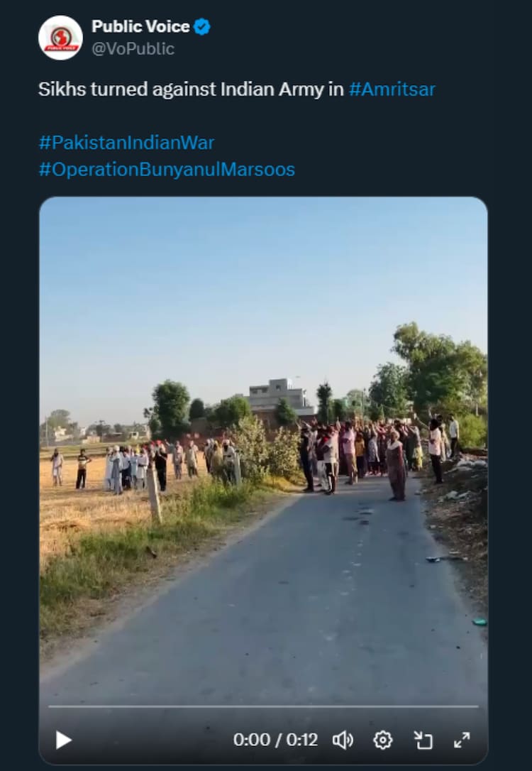Follow the #PakistanIndianWar hashtag link
Screen dimensions: 532x771
point(126,142)
